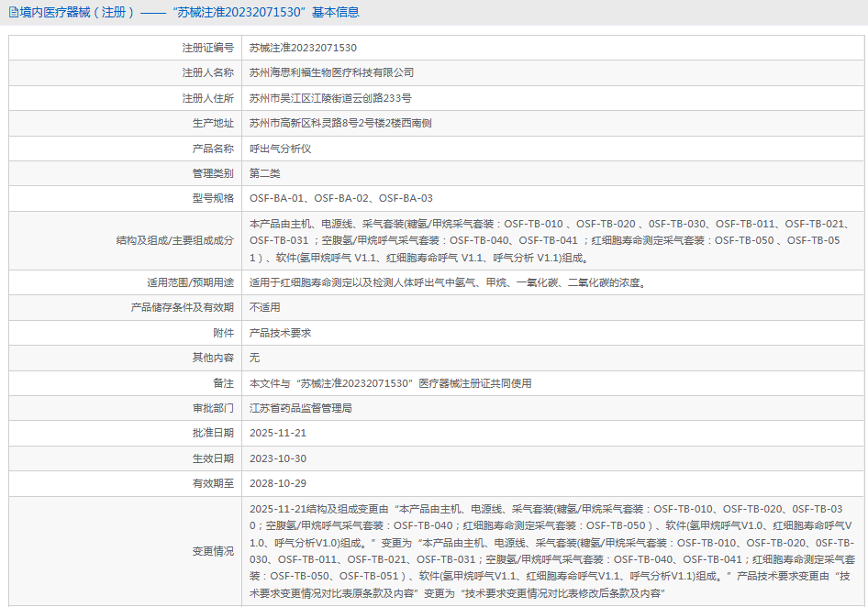This screenshot has width=868, height=607.
Task: Click the label '注册人名称'
Action: (x=208, y=73)
